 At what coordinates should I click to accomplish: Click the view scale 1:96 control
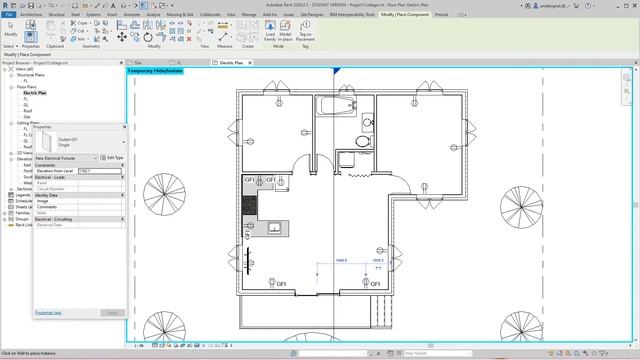139,346
